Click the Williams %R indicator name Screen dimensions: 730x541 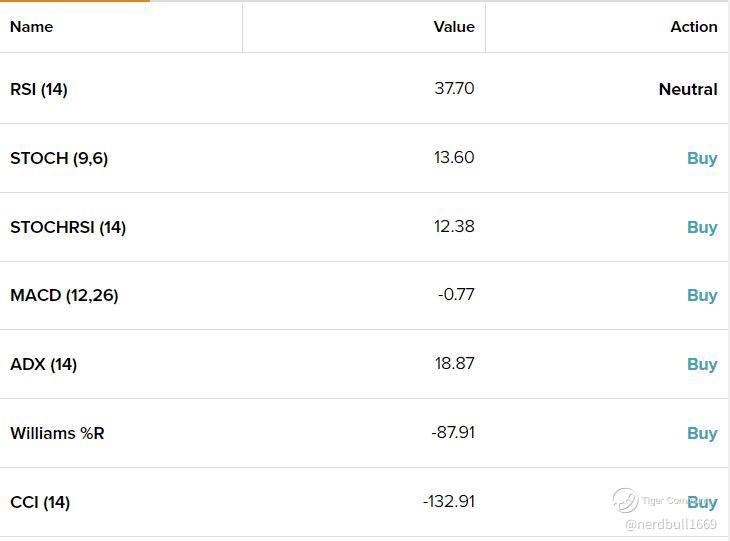(57, 433)
